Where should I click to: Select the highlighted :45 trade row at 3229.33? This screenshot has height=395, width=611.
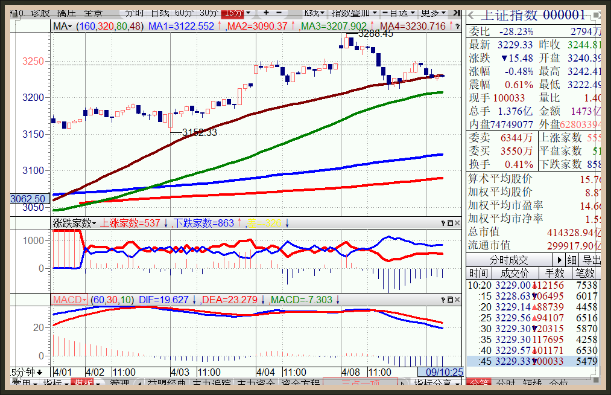534,361
